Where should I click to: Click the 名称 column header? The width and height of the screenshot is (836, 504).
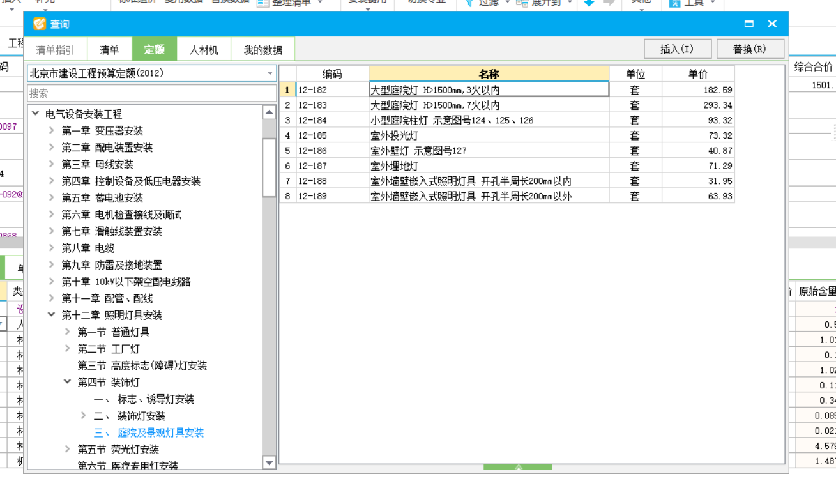pos(489,73)
